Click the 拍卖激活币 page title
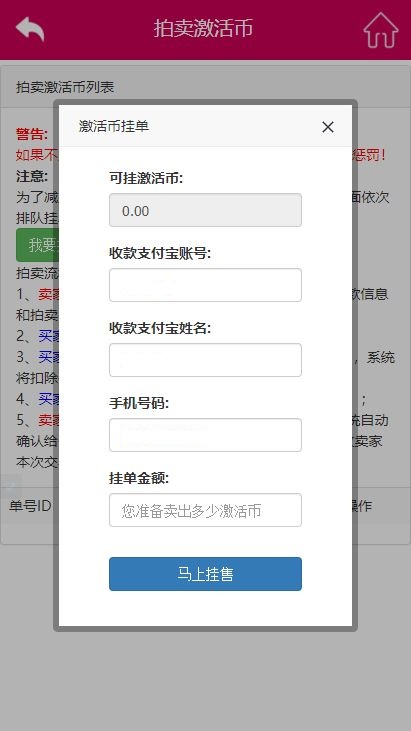Image resolution: width=411 pixels, height=731 pixels. [x=204, y=28]
